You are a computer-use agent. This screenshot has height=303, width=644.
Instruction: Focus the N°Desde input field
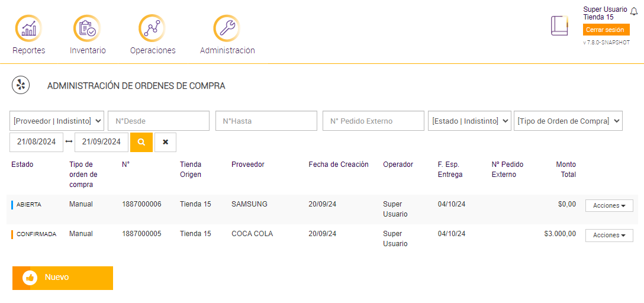tap(159, 121)
